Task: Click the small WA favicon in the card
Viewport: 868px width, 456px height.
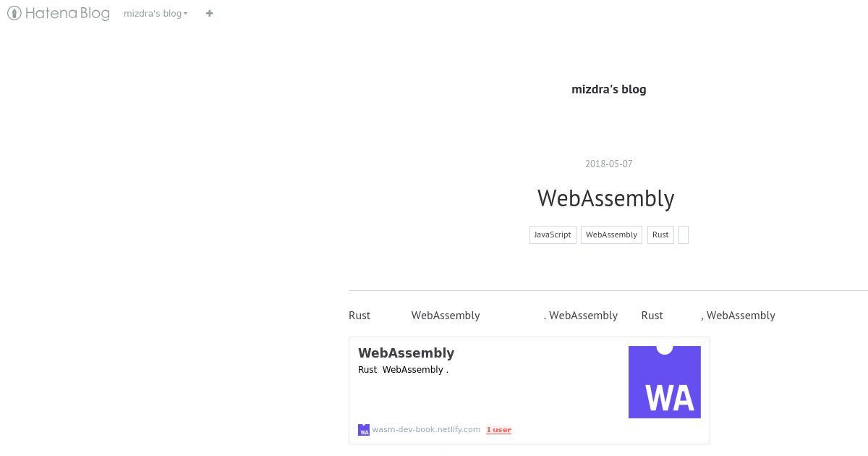Action: coord(364,430)
